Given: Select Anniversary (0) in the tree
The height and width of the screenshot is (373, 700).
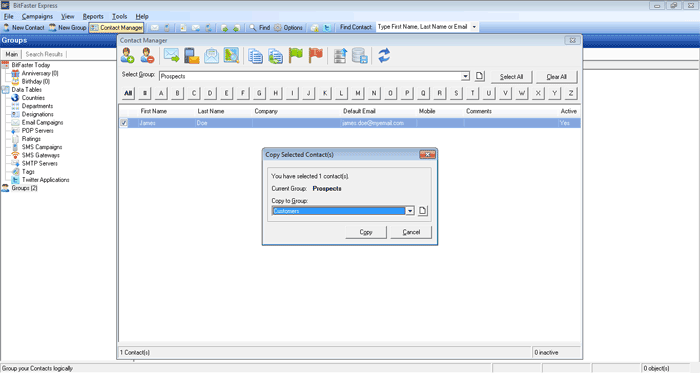Looking at the screenshot, I should pos(40,73).
